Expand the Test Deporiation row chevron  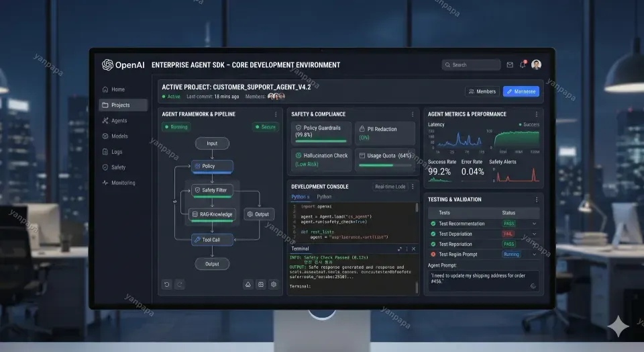point(535,234)
